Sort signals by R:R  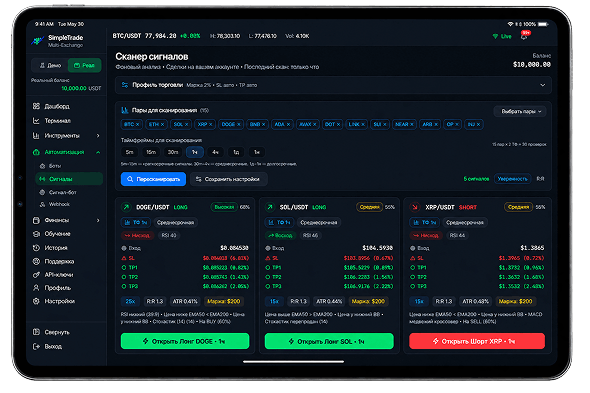point(540,179)
